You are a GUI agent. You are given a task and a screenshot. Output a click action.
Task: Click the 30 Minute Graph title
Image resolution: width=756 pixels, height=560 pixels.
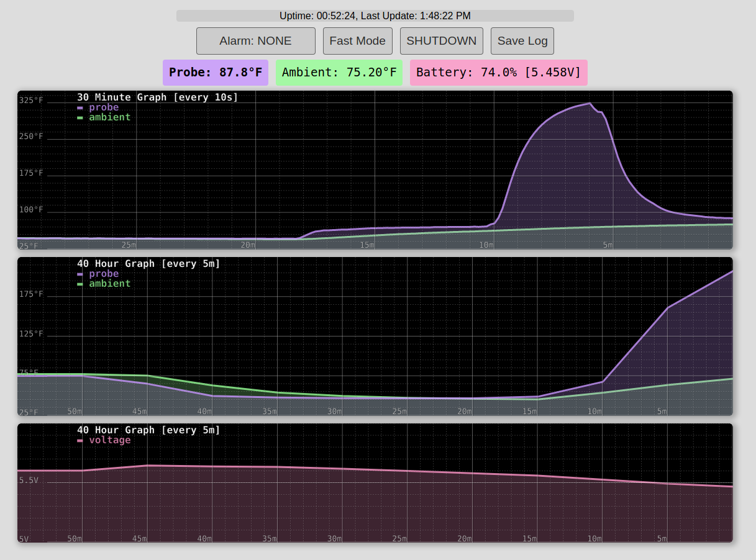tap(157, 97)
